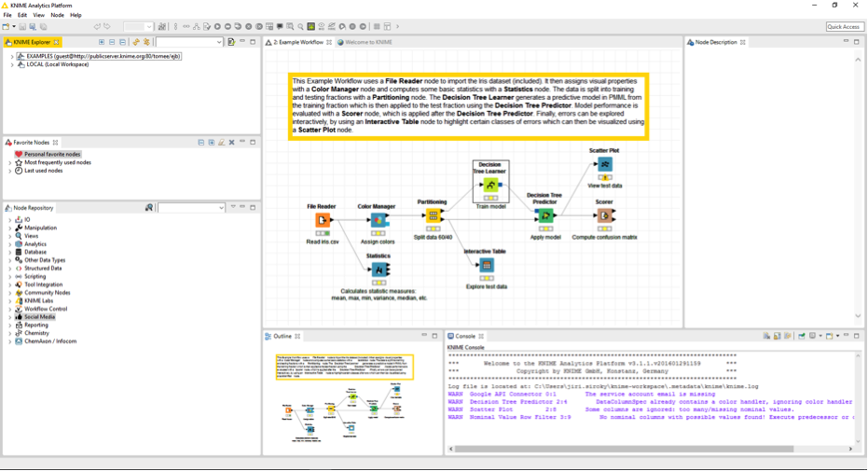Viewport: 868px width, 471px height.
Task: Click expand all icon in Favorite Nodes
Action: click(x=212, y=143)
